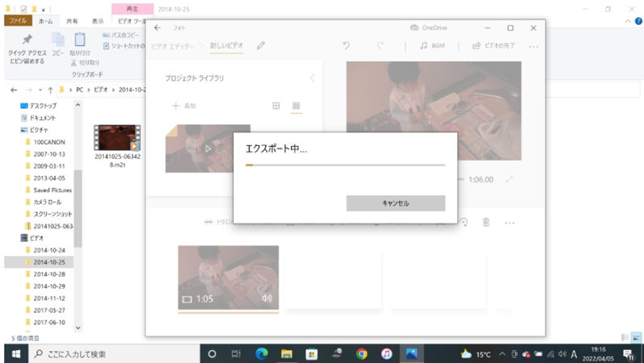644x363 pixels.
Task: Open recent locations dropdown in Explorer
Action: [40, 90]
